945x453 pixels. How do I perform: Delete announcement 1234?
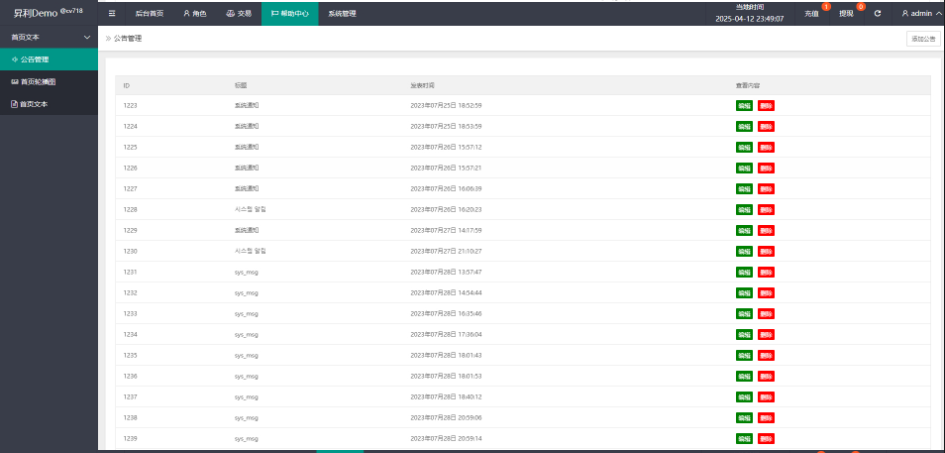point(766,334)
